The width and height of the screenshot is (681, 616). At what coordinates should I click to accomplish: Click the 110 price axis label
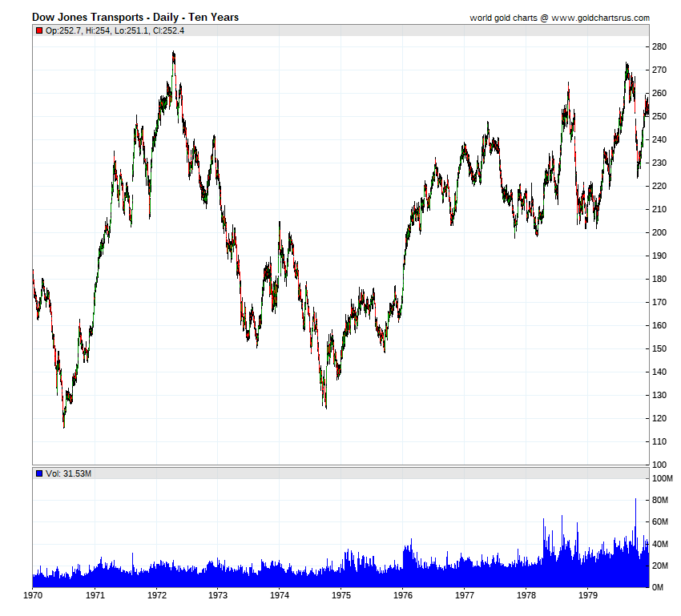pos(659,441)
